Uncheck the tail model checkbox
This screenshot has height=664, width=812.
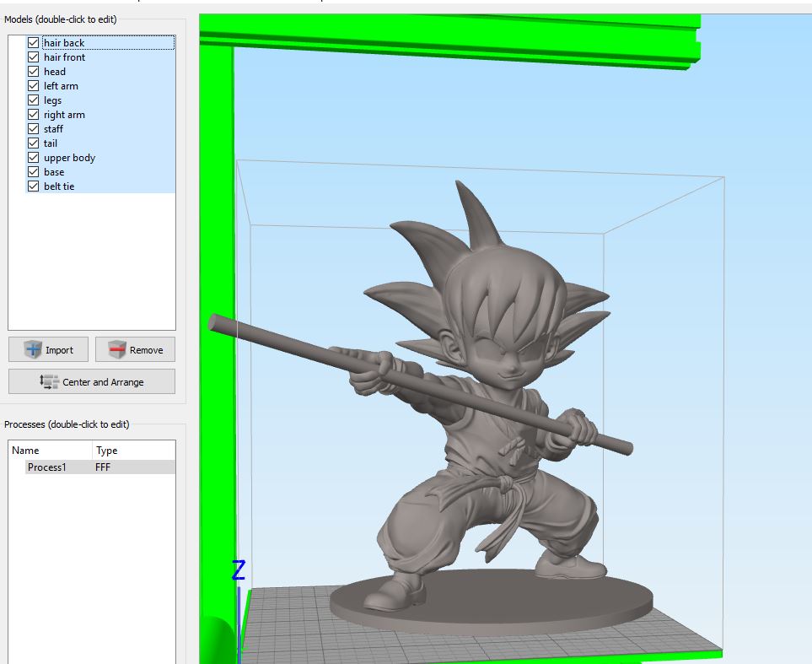pos(33,143)
